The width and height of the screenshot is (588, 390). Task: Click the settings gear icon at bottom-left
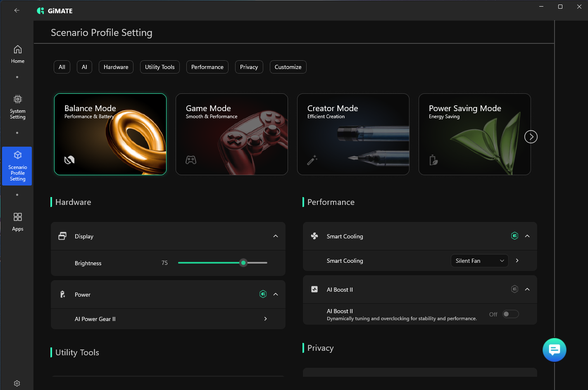[x=17, y=383]
